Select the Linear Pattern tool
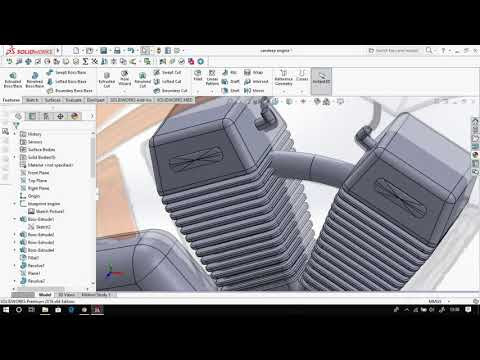This screenshot has height=360, width=480. tap(212, 77)
